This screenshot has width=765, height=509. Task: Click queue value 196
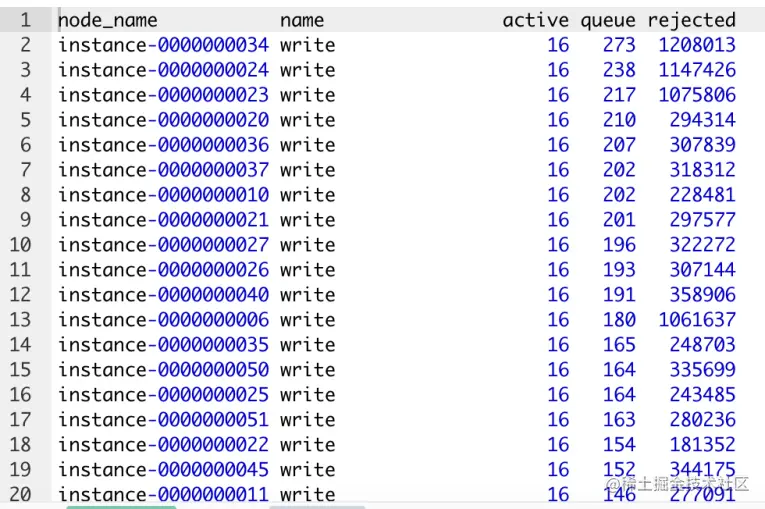click(619, 244)
